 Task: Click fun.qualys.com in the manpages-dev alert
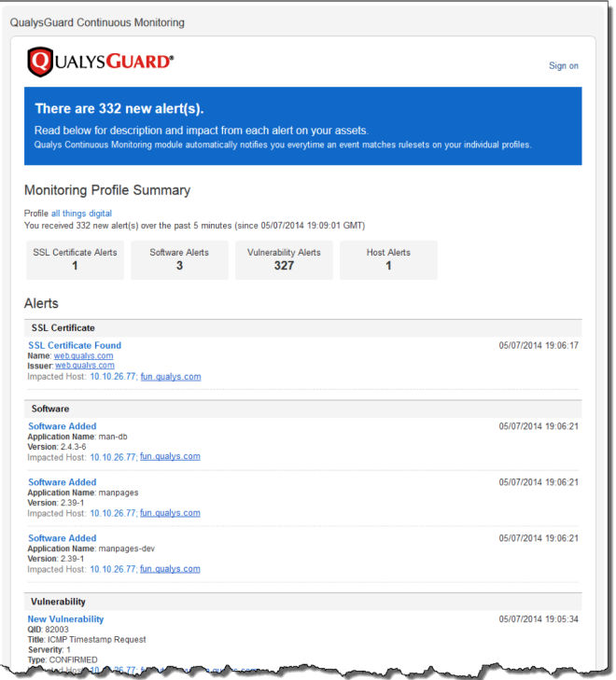coord(170,569)
